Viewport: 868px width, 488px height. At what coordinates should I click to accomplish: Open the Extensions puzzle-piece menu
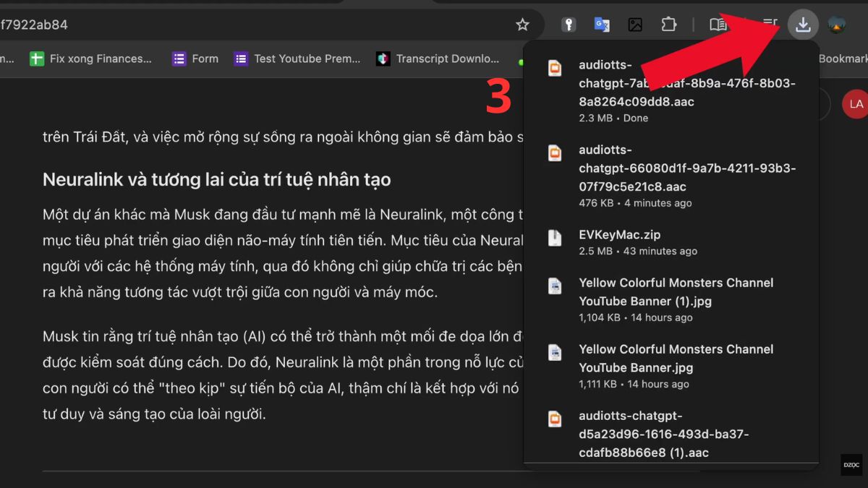pyautogui.click(x=669, y=25)
